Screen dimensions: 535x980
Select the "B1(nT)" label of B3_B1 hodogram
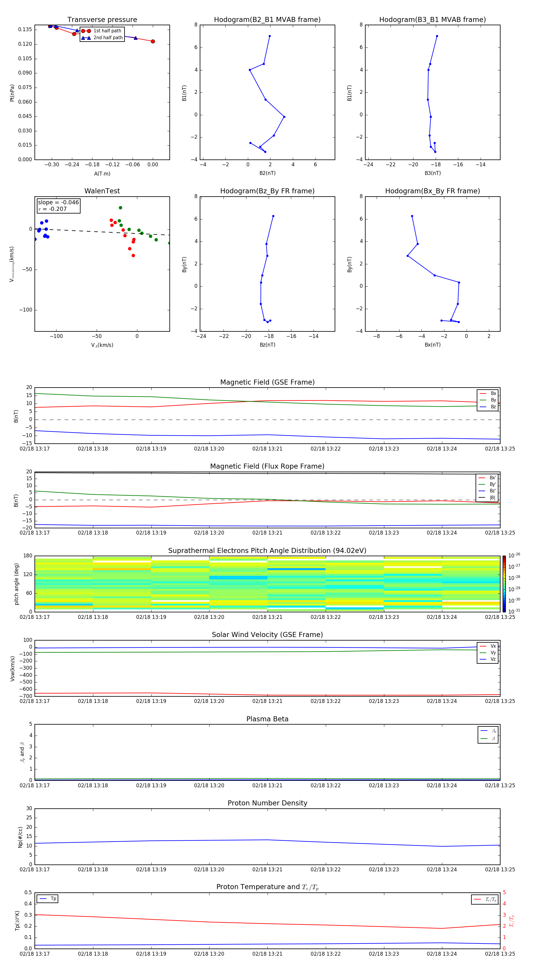click(x=350, y=93)
